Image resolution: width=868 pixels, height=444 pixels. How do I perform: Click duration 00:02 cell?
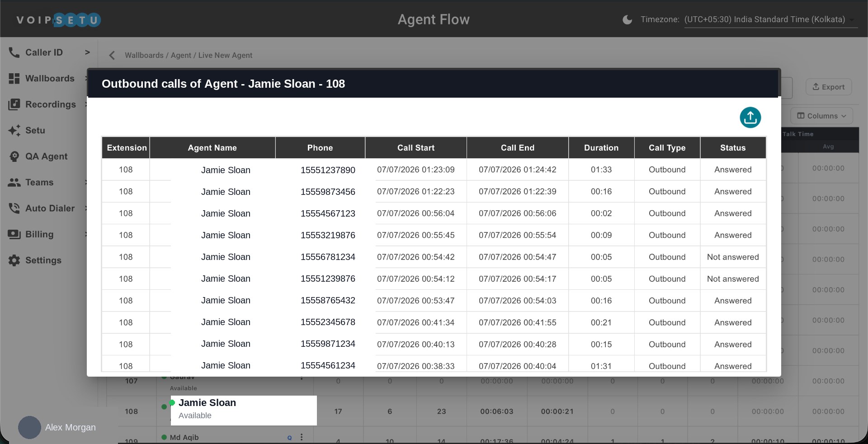click(x=601, y=213)
